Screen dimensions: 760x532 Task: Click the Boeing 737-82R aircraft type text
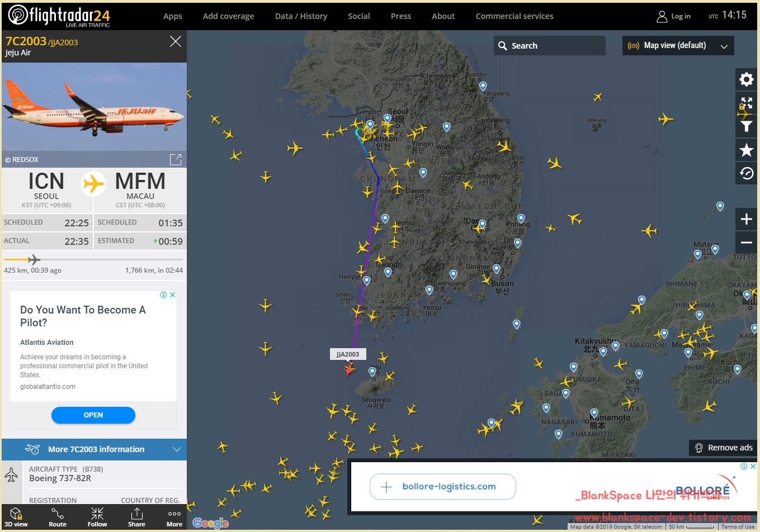[x=60, y=478]
